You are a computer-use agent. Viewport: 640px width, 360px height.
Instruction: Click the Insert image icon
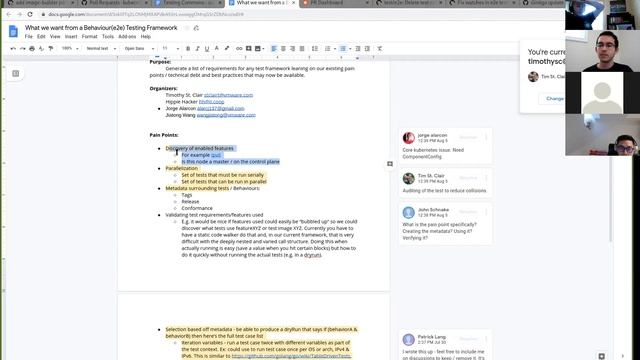(258, 49)
